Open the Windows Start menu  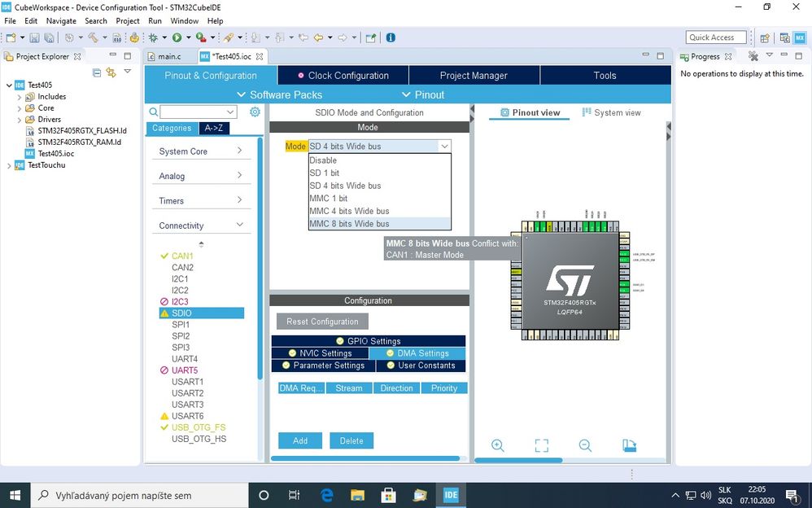15,495
